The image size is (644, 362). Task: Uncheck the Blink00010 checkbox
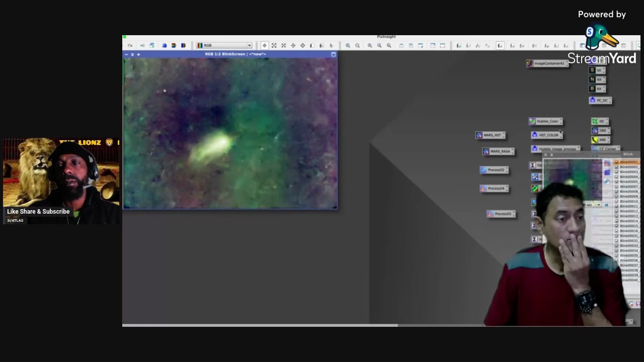616,202
